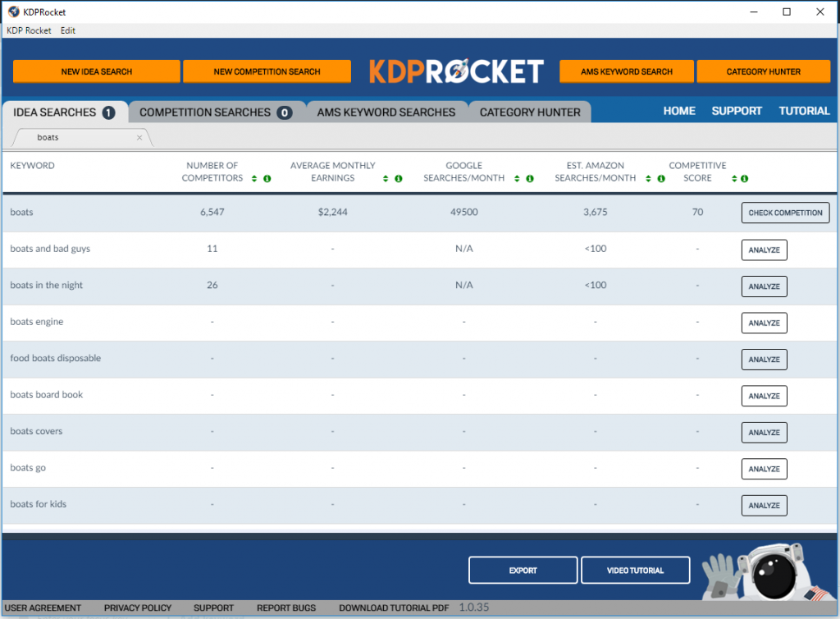Open the Privacy Policy link

[x=137, y=608]
